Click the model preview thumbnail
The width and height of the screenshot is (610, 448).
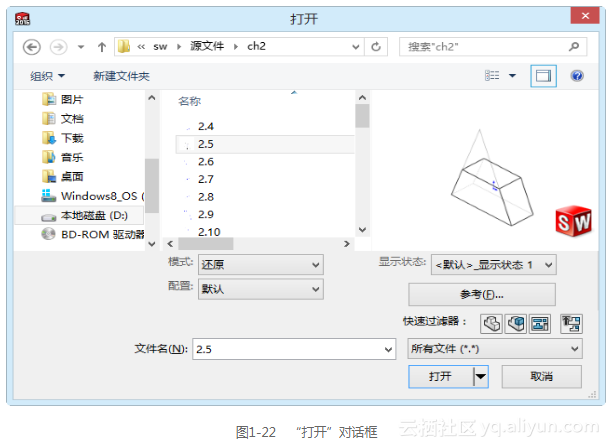(x=492, y=177)
